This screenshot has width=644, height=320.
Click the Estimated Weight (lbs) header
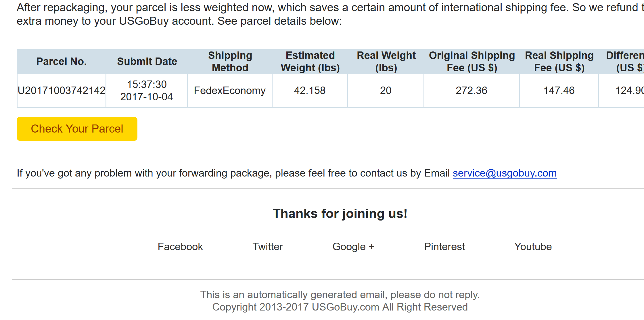[310, 62]
